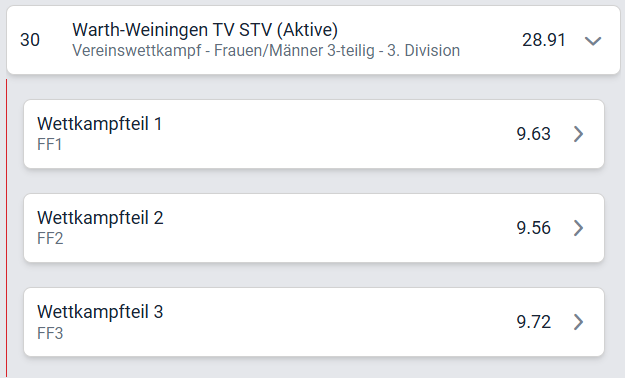Click the Wettkampfteil 3 heading text
The width and height of the screenshot is (625, 378).
[100, 312]
